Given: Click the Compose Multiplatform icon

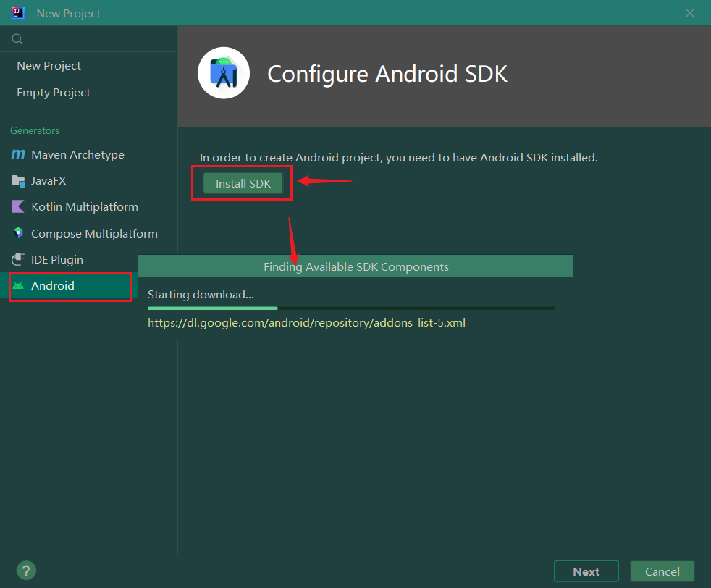Looking at the screenshot, I should pos(18,233).
